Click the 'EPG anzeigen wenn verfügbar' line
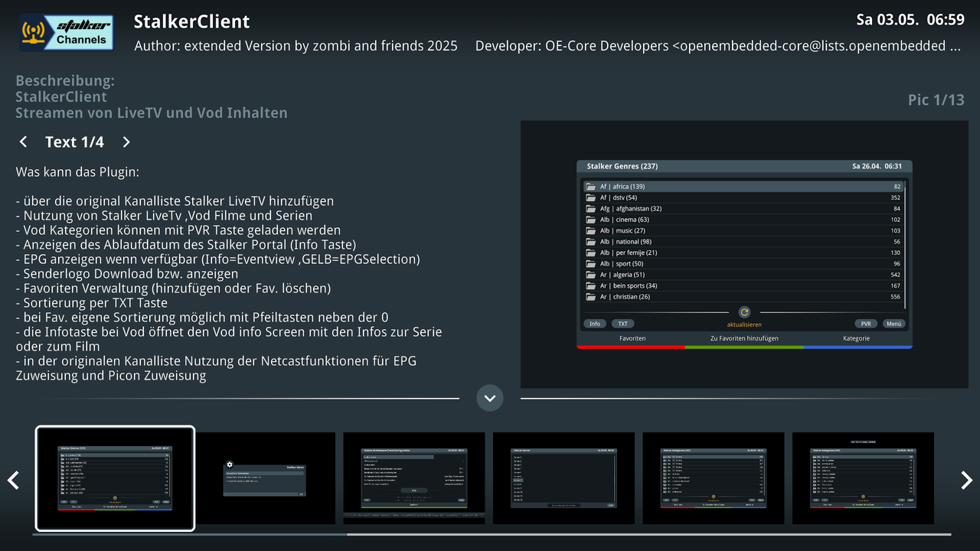Viewport: 980px width, 551px height. 217,259
